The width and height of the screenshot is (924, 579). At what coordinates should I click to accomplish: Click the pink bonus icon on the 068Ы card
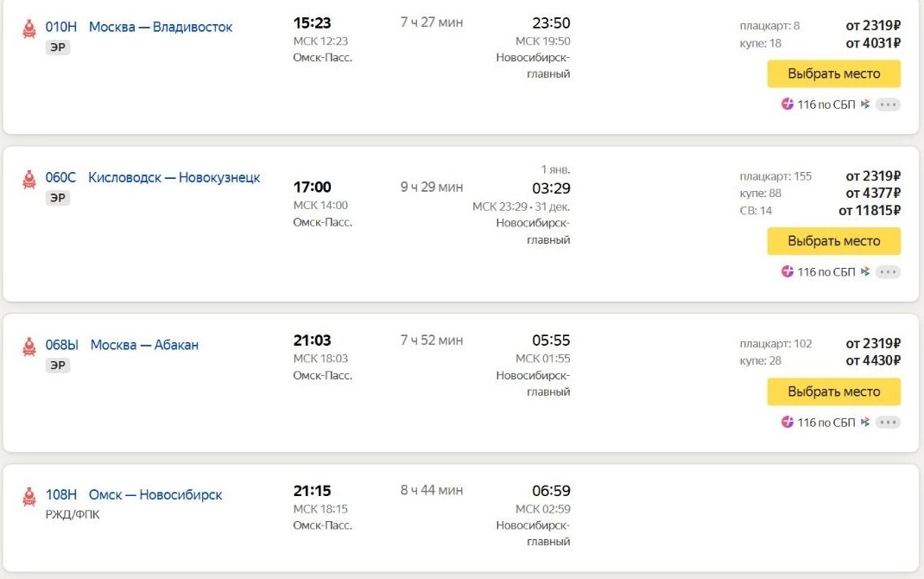click(788, 423)
